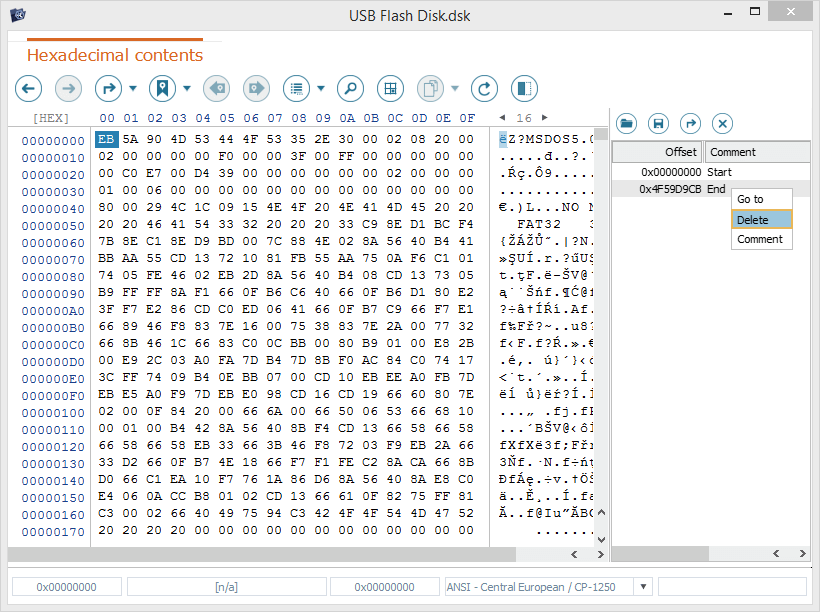
Task: Expand dropdown arrow next to list icon
Action: pos(321,89)
